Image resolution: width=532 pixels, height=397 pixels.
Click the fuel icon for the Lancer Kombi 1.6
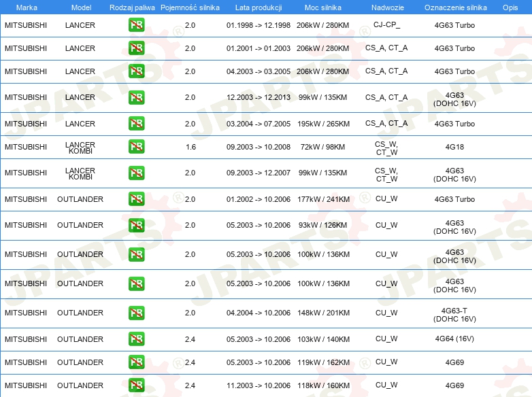(x=136, y=147)
